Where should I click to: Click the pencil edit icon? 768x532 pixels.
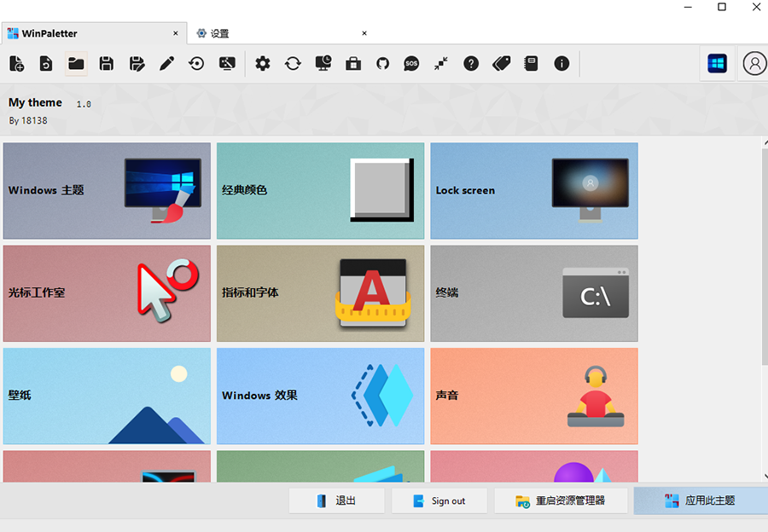[x=166, y=64]
